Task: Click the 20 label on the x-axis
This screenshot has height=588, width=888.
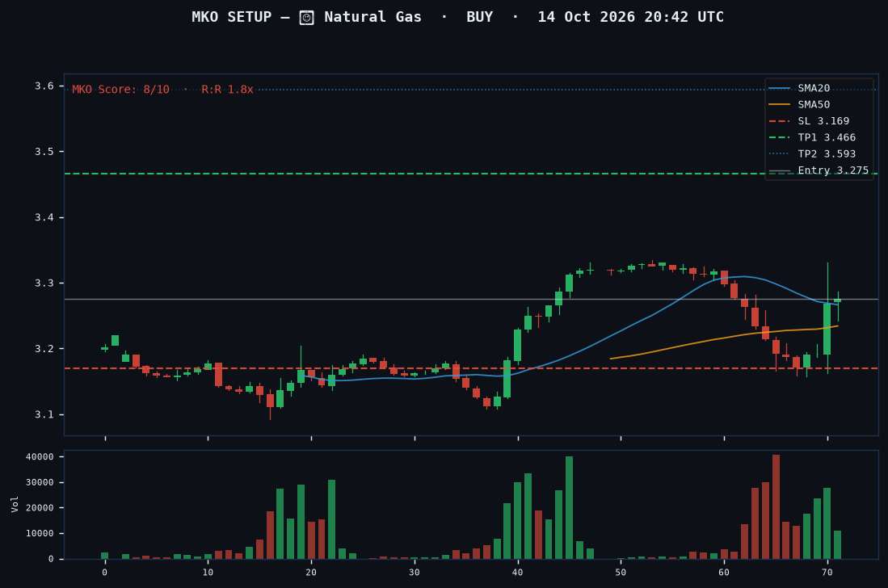Action: [x=311, y=572]
